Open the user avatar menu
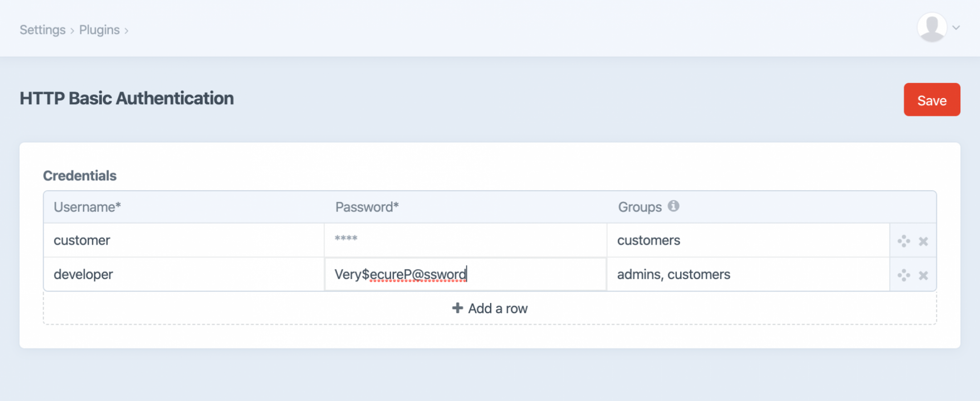This screenshot has width=980, height=401. [x=932, y=27]
